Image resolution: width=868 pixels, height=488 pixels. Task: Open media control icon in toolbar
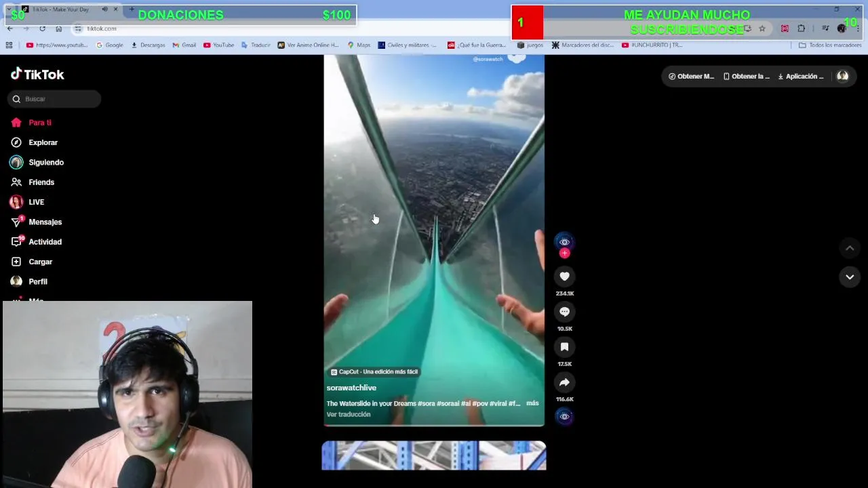point(825,28)
